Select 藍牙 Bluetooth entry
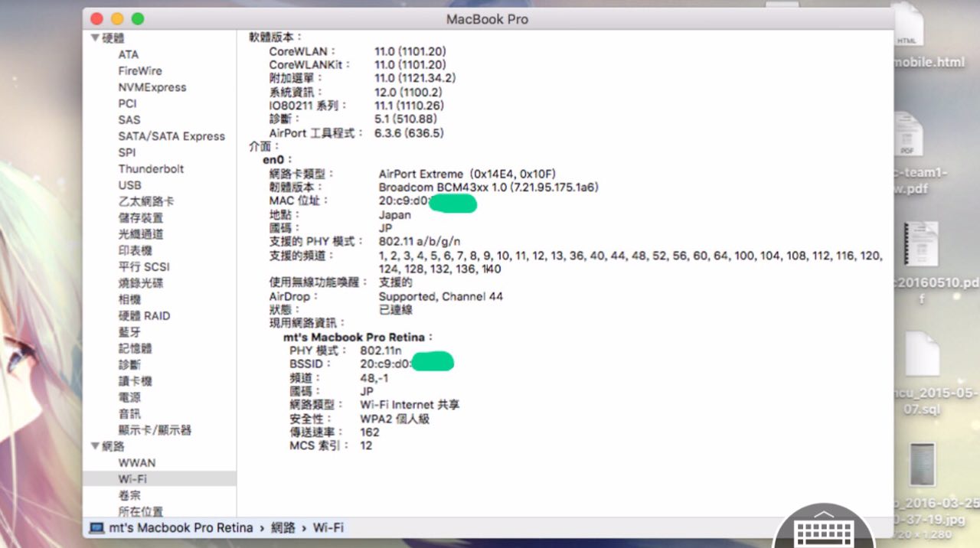The image size is (980, 548). (129, 332)
